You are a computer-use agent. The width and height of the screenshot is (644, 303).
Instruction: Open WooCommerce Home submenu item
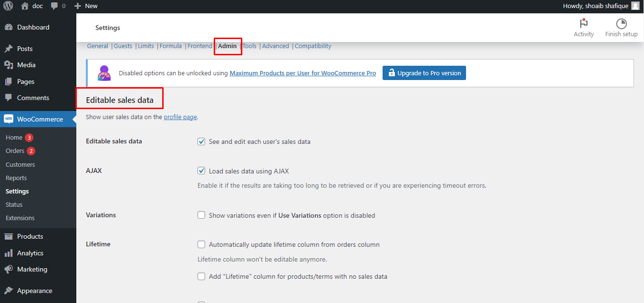(x=14, y=138)
